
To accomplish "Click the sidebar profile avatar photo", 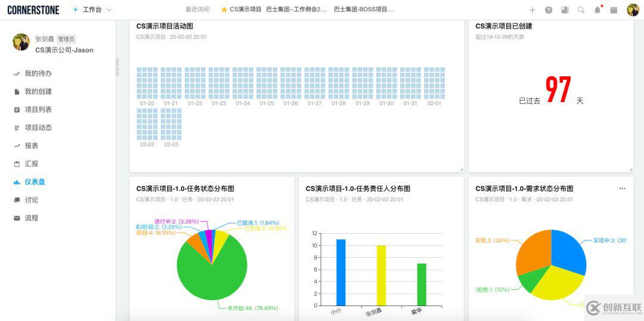I will coord(21,42).
